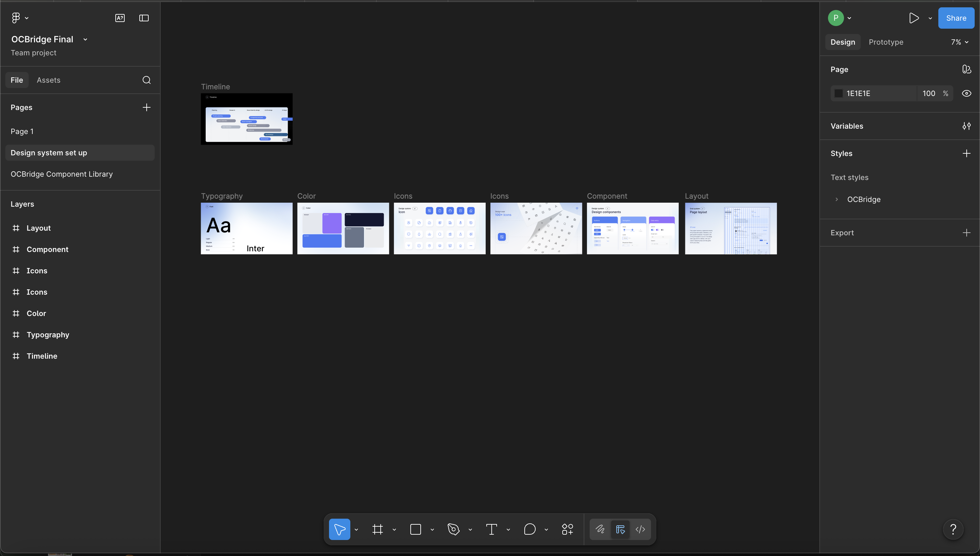Open Comment tool options dropdown

(x=546, y=529)
